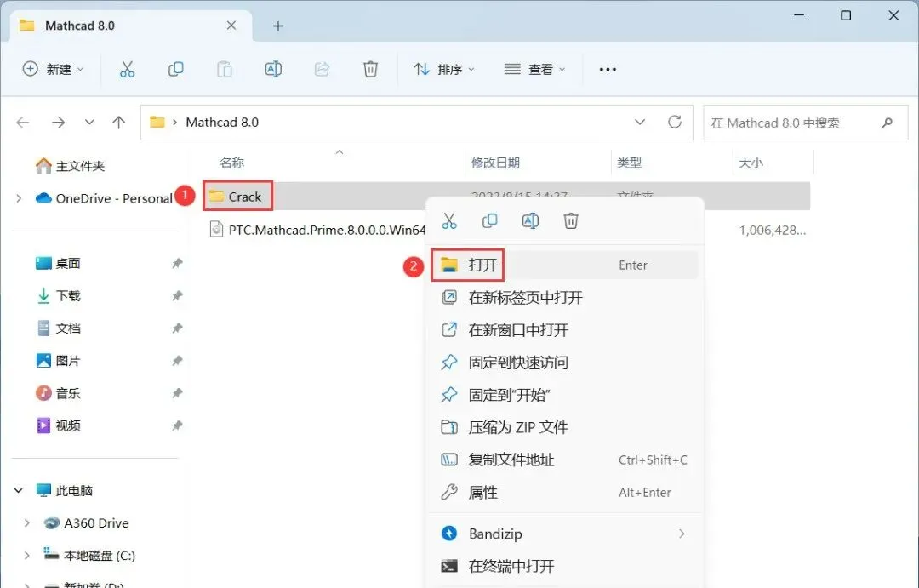919x588 pixels.
Task: Expand the A360 Drive tree node
Action: point(27,523)
